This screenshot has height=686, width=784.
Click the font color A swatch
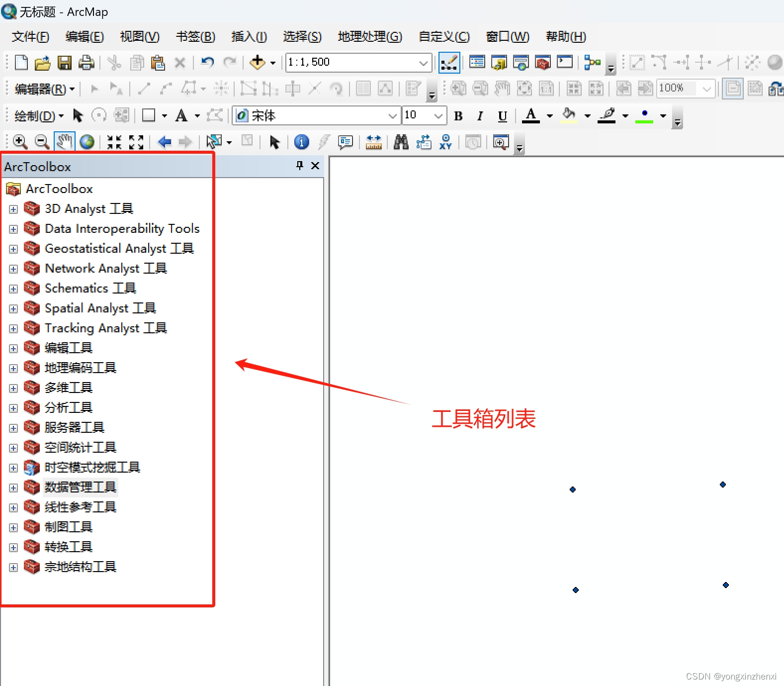[x=531, y=116]
